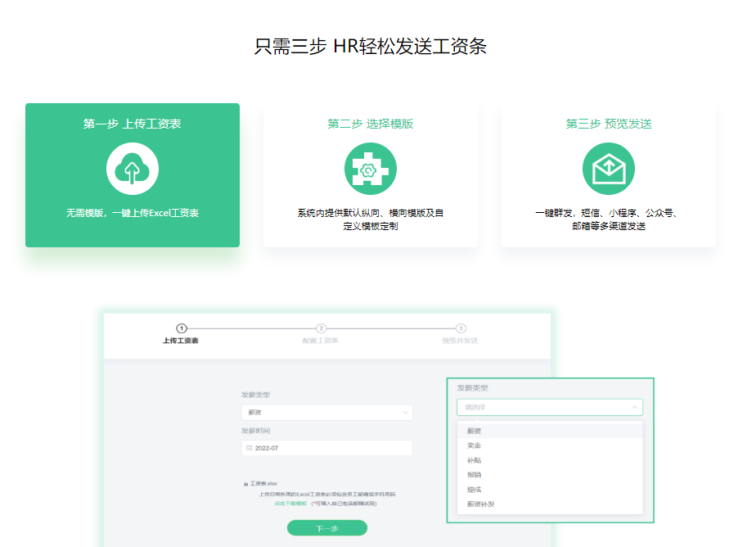The height and width of the screenshot is (547, 756).
Task: Click the gear template icon under 第二步 选择模版
Action: 370,168
